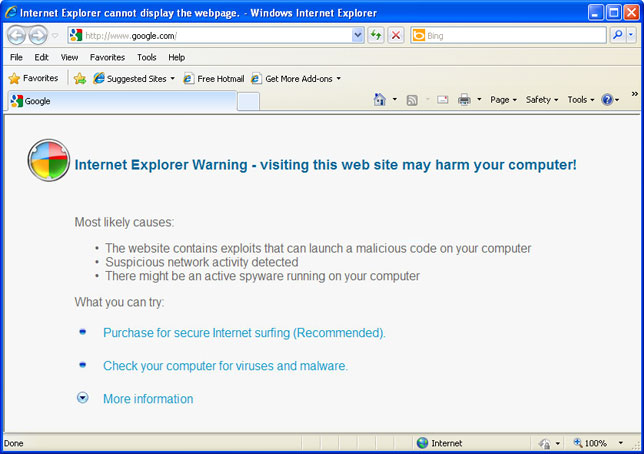Viewport: 644px width, 454px height.
Task: Click the Favorites star button
Action: (33, 78)
